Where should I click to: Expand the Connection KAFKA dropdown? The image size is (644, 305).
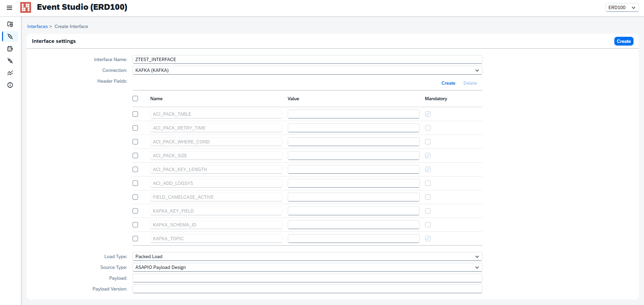(307, 70)
